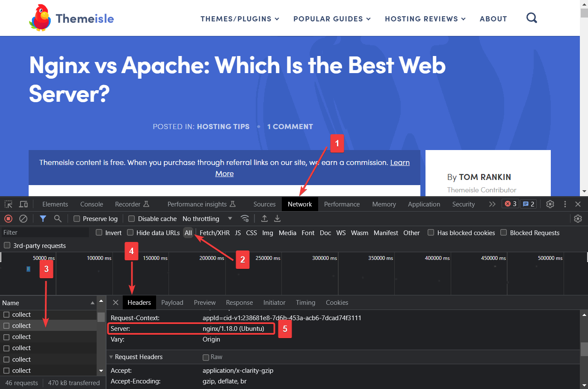The height and width of the screenshot is (389, 588).
Task: Open the network filter bar
Action: tap(43, 218)
